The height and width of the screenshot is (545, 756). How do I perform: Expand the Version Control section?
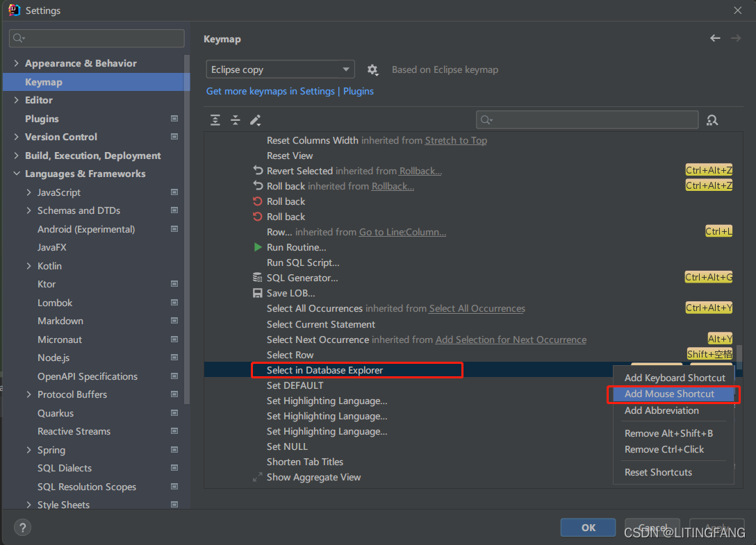coord(17,137)
